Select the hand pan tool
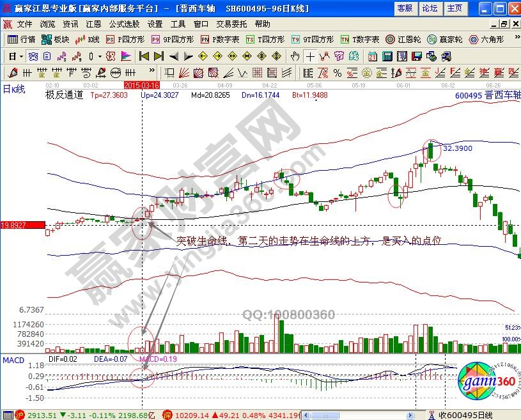 coord(295,56)
